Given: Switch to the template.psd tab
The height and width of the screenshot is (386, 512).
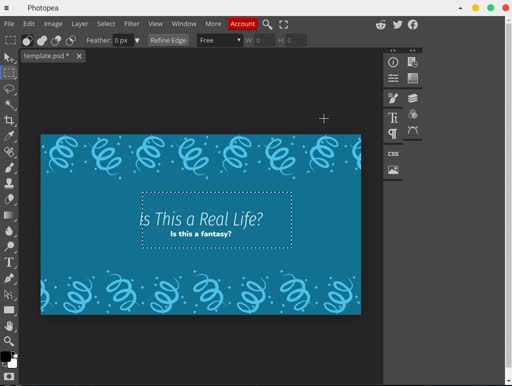Looking at the screenshot, I should point(46,56).
